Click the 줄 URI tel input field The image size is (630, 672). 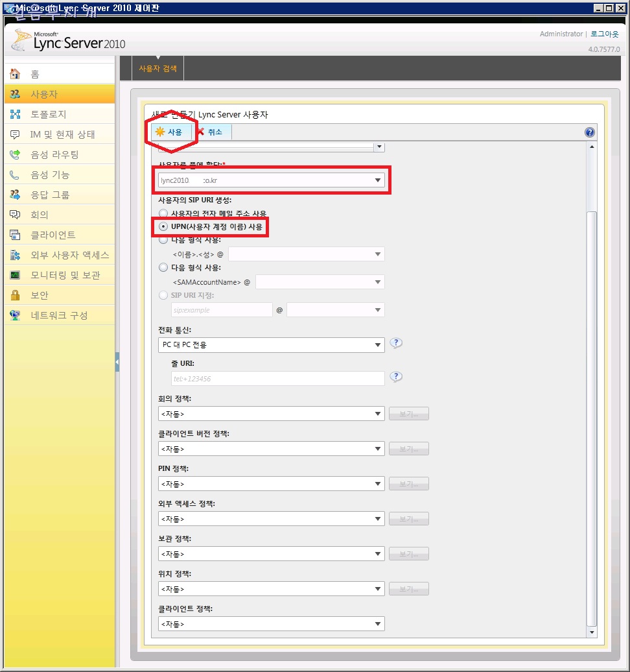[x=277, y=379]
